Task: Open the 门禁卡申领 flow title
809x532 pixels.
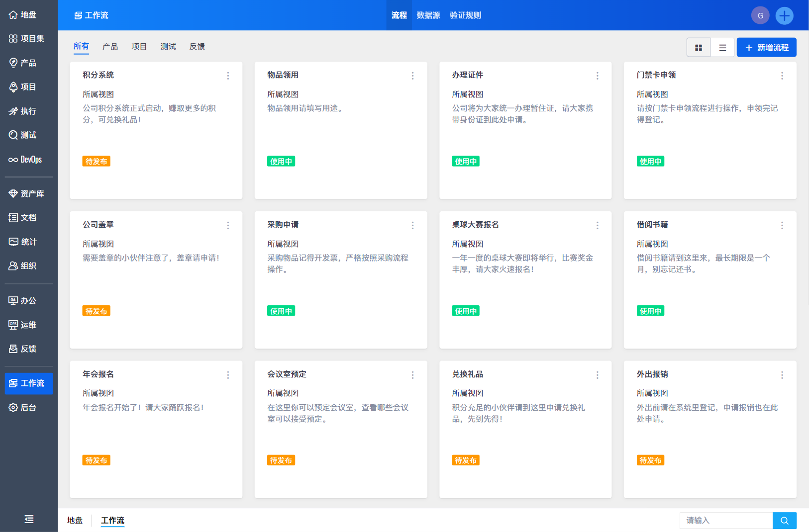Action: (x=656, y=75)
